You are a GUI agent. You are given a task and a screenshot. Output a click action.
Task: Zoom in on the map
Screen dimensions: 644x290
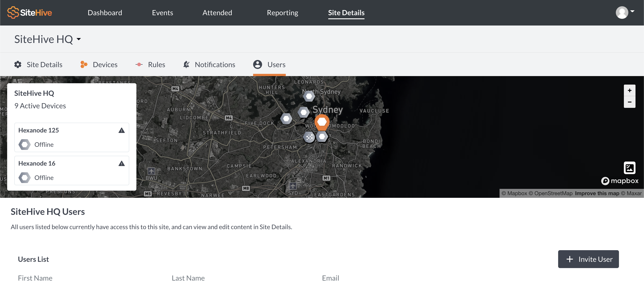point(629,90)
